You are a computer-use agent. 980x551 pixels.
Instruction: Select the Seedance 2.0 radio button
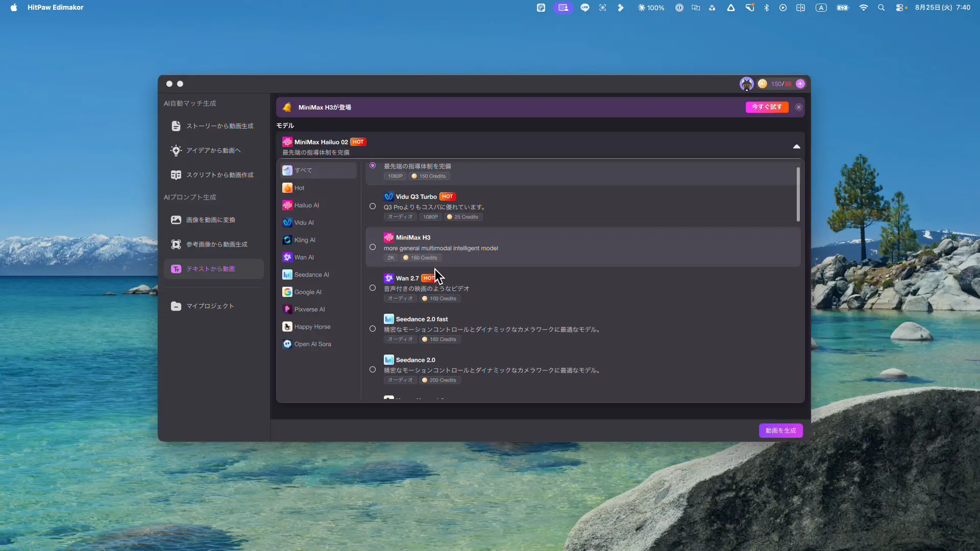[373, 369]
